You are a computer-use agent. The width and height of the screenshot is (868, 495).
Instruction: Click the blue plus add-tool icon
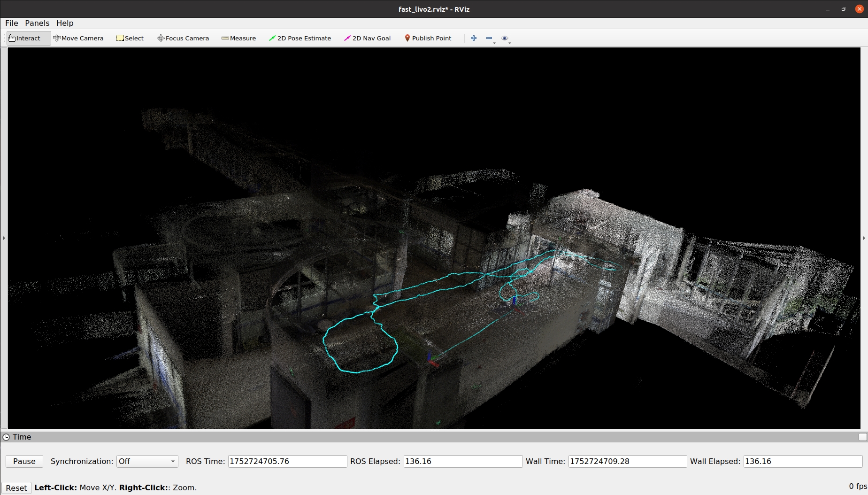pyautogui.click(x=474, y=38)
